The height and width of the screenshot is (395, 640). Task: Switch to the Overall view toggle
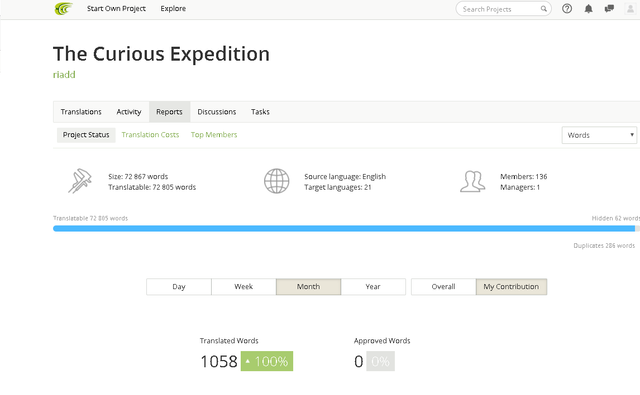click(444, 286)
